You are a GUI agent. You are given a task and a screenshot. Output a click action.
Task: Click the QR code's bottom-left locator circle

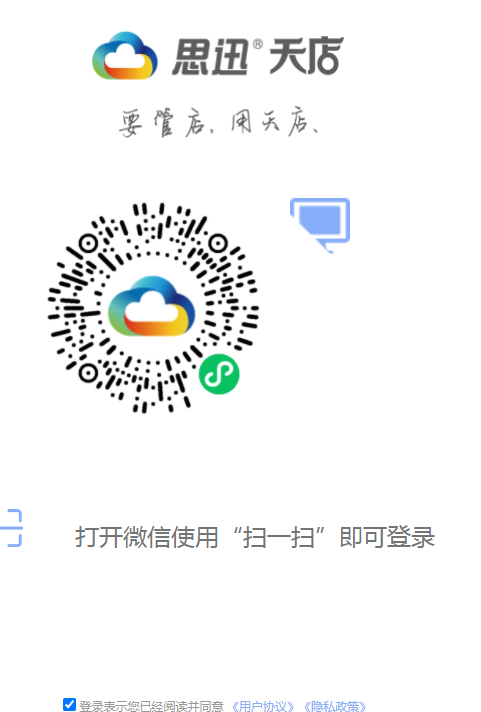[88, 373]
